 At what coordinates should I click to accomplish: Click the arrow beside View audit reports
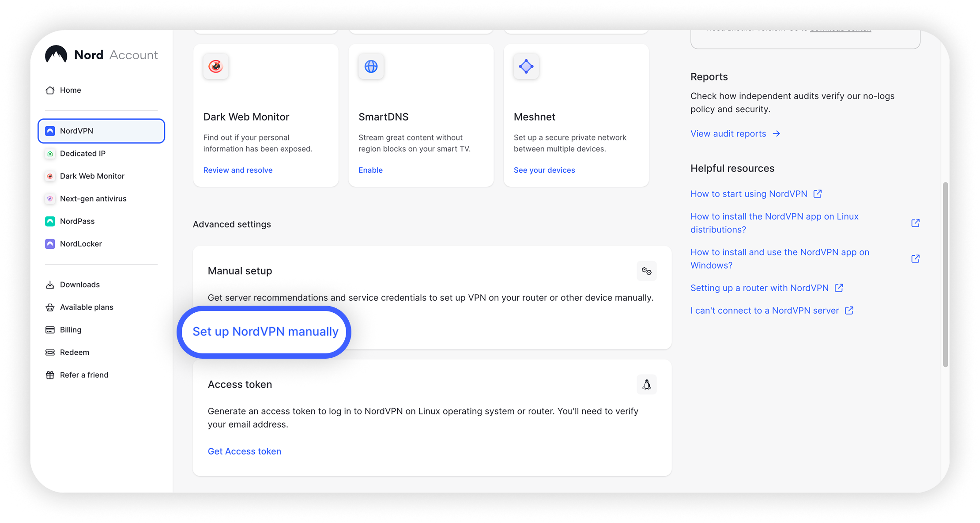[x=776, y=133]
